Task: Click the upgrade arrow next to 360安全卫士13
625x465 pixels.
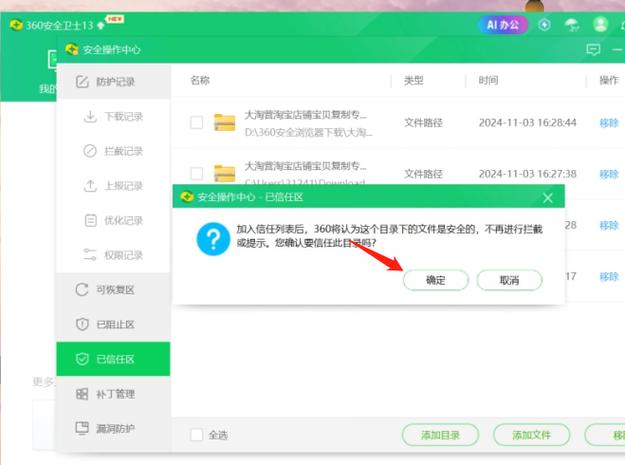Action: (101, 26)
